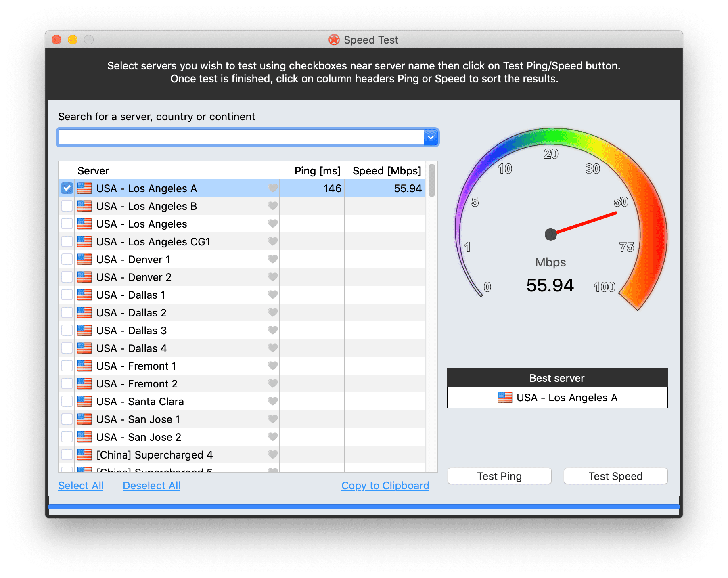Favorite USA - Los Angeles A with heart icon
Image resolution: width=728 pixels, height=578 pixels.
click(273, 188)
